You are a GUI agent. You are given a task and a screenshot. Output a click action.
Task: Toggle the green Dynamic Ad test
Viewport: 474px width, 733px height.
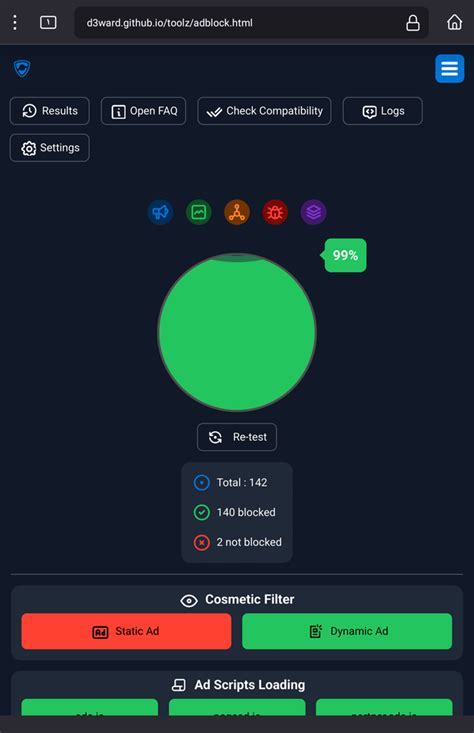pyautogui.click(x=347, y=631)
